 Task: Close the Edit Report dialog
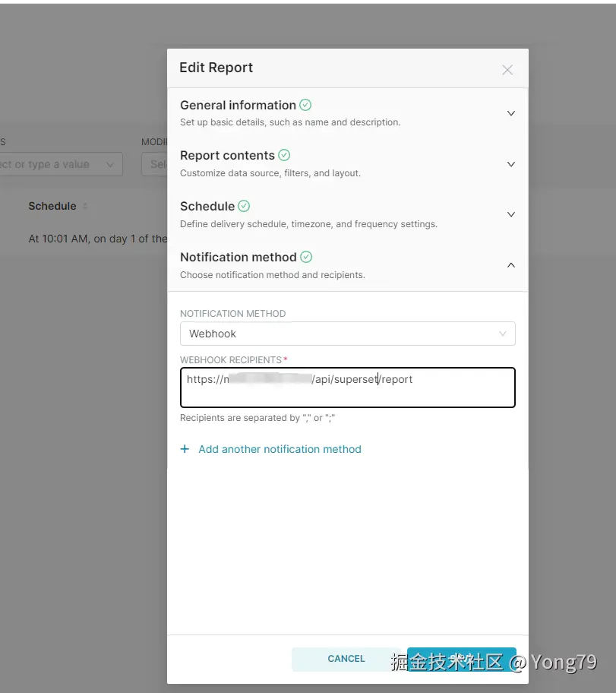507,70
